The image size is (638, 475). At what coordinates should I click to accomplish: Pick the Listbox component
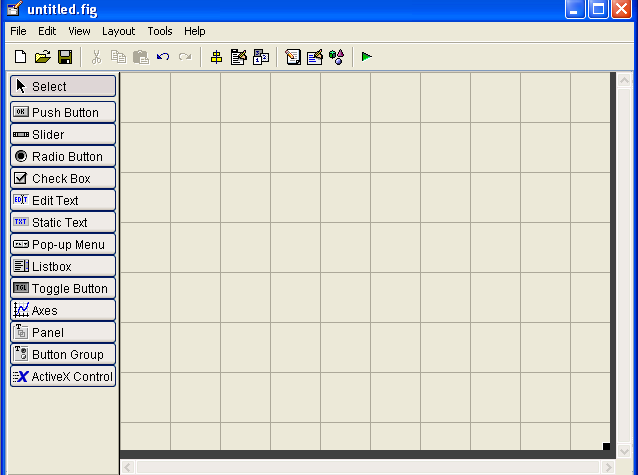click(63, 266)
